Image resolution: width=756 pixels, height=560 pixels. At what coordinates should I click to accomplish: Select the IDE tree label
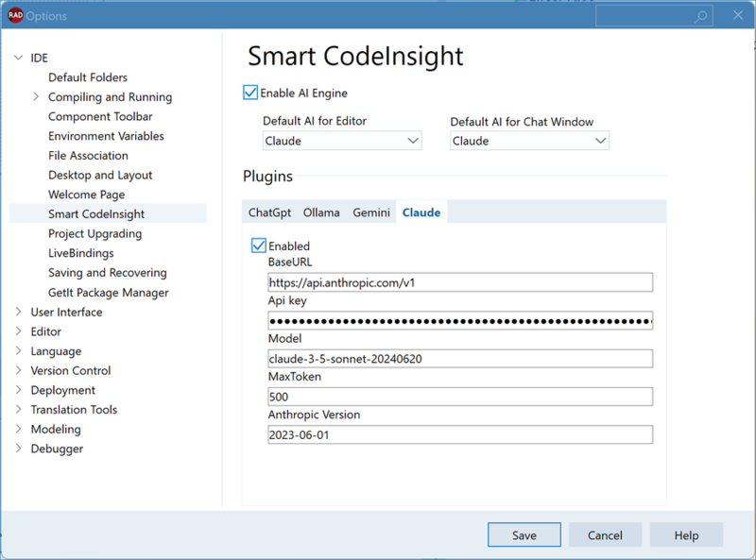tap(39, 58)
